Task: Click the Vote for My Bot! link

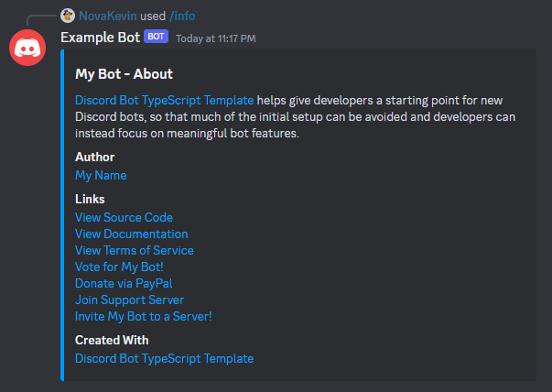Action: click(119, 267)
